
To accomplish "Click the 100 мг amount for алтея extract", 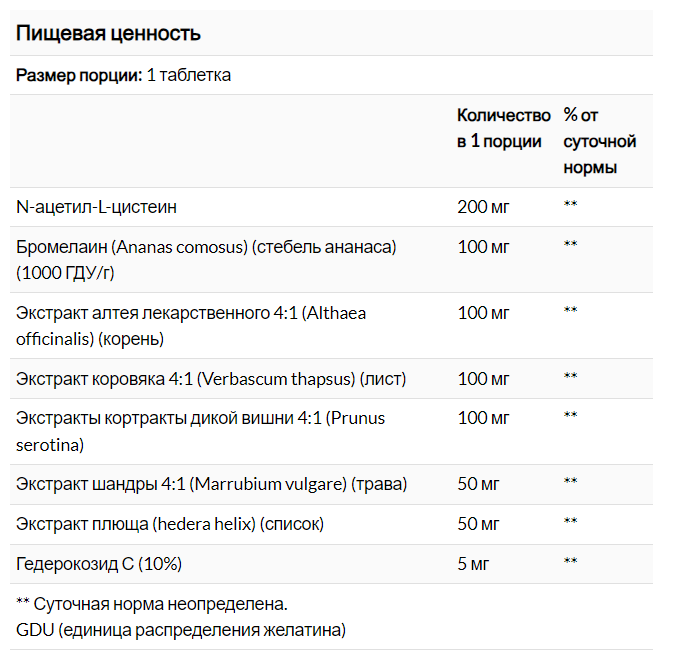I will click(483, 312).
